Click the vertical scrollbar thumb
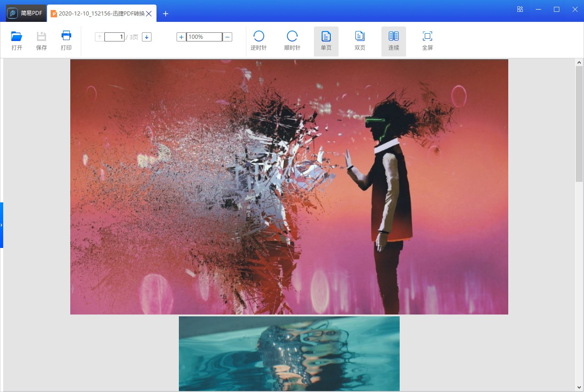Image resolution: width=584 pixels, height=392 pixels. click(579, 124)
